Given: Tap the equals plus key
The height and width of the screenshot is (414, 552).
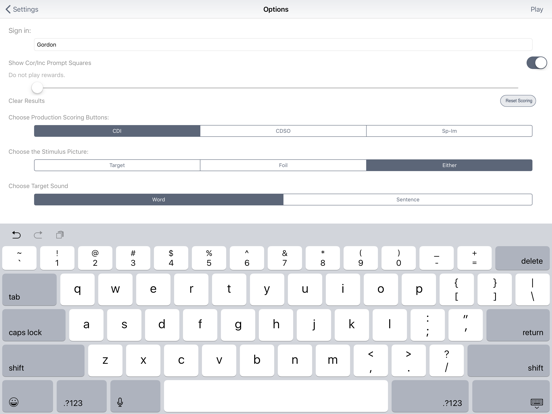Looking at the screenshot, I should (x=475, y=258).
